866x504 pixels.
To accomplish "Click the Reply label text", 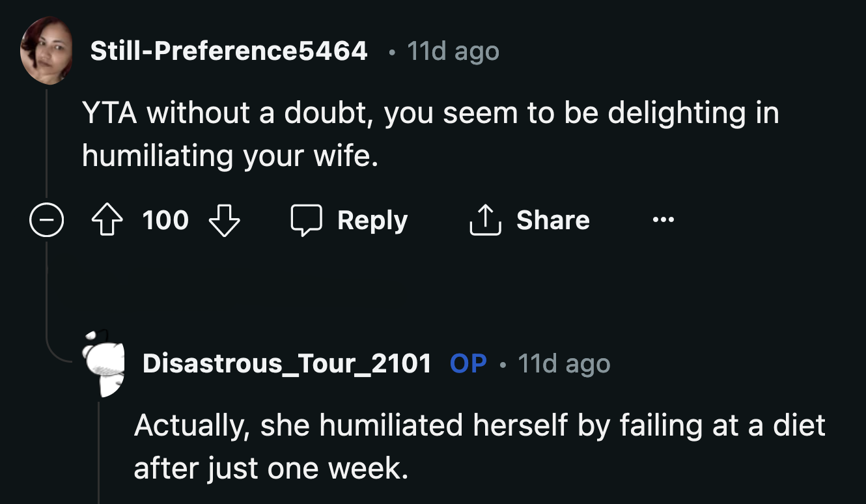I will (372, 219).
